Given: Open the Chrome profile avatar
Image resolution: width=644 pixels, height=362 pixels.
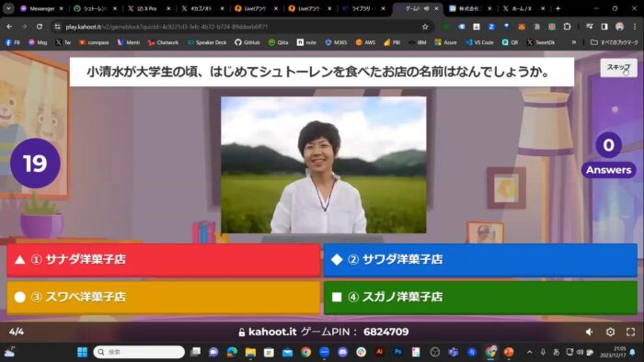Looking at the screenshot, I should tap(619, 27).
